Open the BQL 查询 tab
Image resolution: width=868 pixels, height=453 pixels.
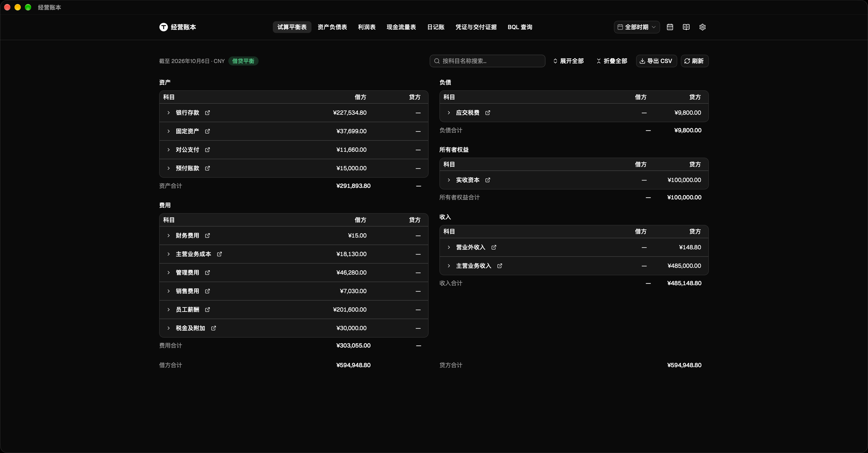pos(520,27)
